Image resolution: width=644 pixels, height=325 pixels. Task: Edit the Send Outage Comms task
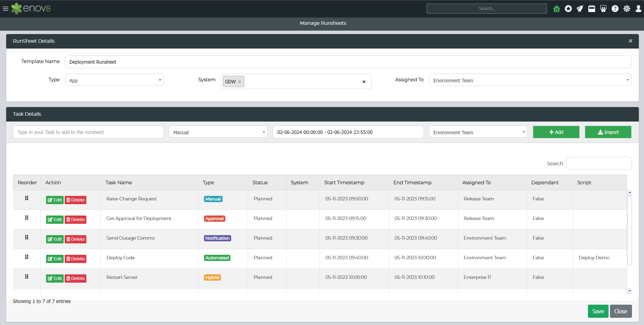55,239
